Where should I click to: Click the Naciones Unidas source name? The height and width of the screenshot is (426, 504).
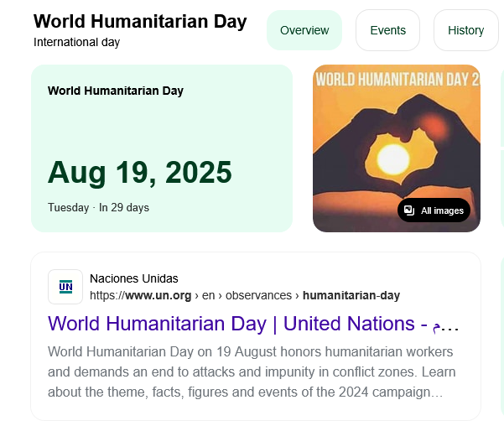pyautogui.click(x=133, y=278)
